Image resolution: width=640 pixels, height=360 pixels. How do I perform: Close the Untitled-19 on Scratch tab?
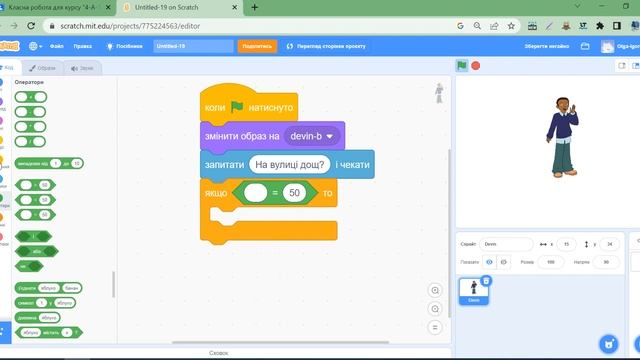click(234, 7)
